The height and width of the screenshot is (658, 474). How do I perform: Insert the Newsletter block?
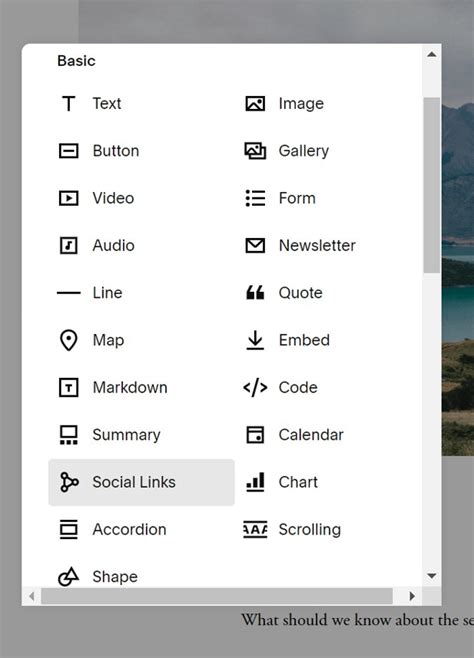pos(300,245)
